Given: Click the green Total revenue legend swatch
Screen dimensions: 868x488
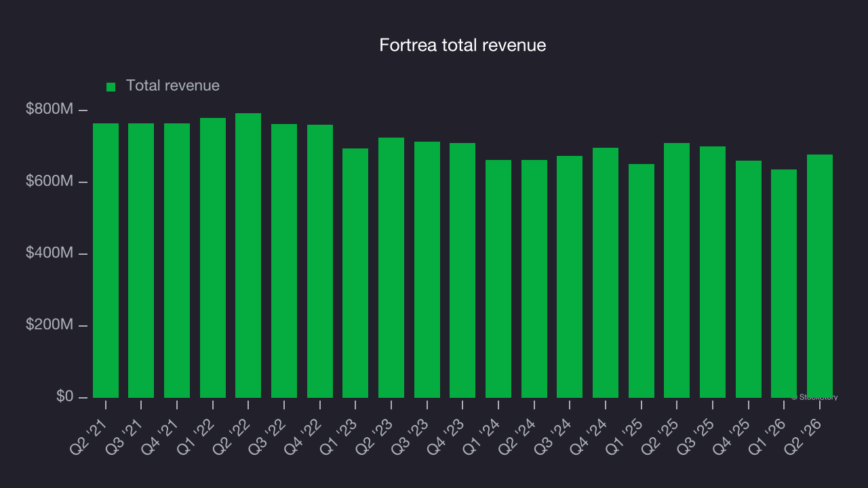Looking at the screenshot, I should pos(111,87).
